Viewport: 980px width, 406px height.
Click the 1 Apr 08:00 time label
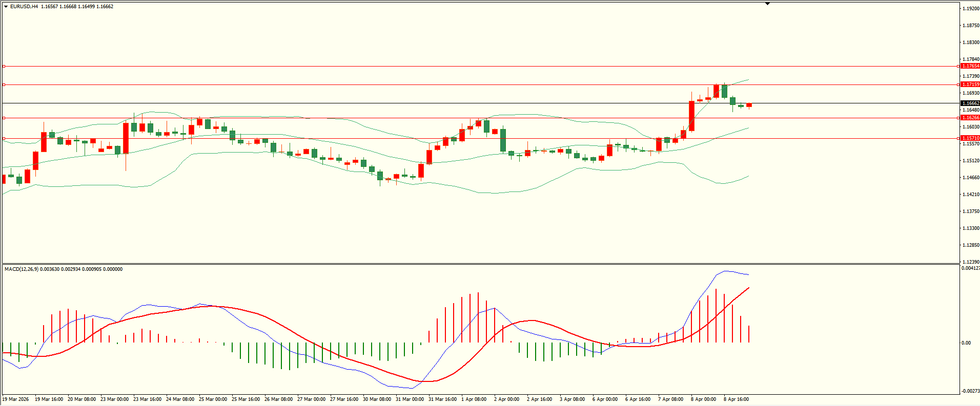tap(474, 399)
